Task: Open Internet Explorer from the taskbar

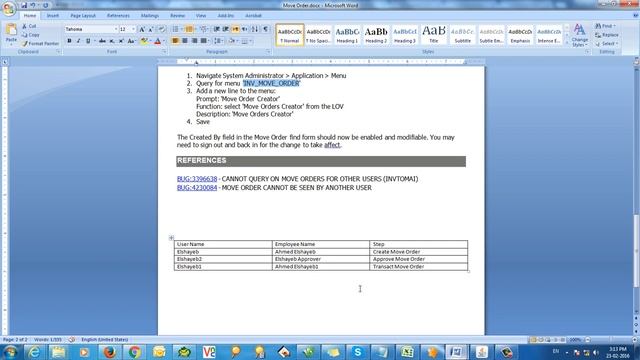Action: click(x=34, y=352)
